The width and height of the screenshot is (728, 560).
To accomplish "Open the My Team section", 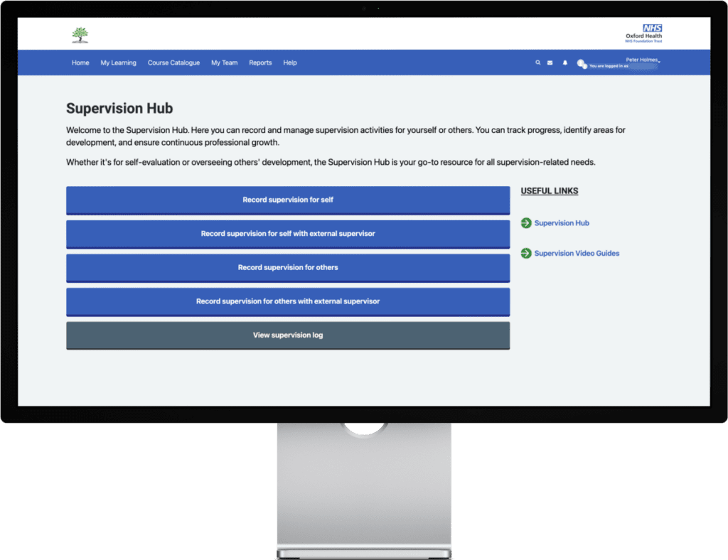I will 224,63.
